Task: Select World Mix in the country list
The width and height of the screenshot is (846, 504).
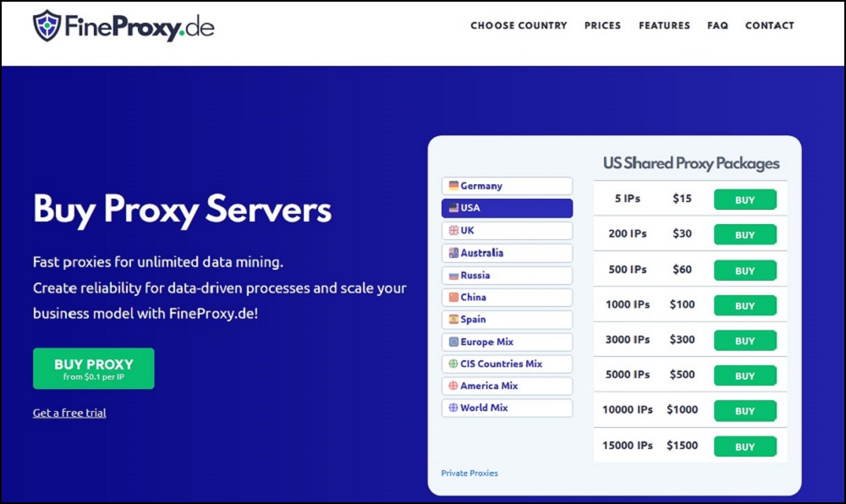Action: coord(507,408)
